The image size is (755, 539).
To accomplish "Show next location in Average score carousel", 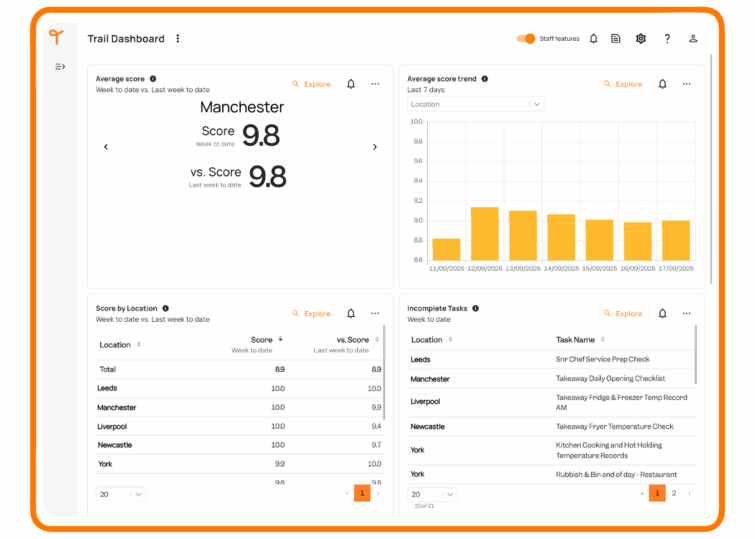I will pyautogui.click(x=375, y=147).
